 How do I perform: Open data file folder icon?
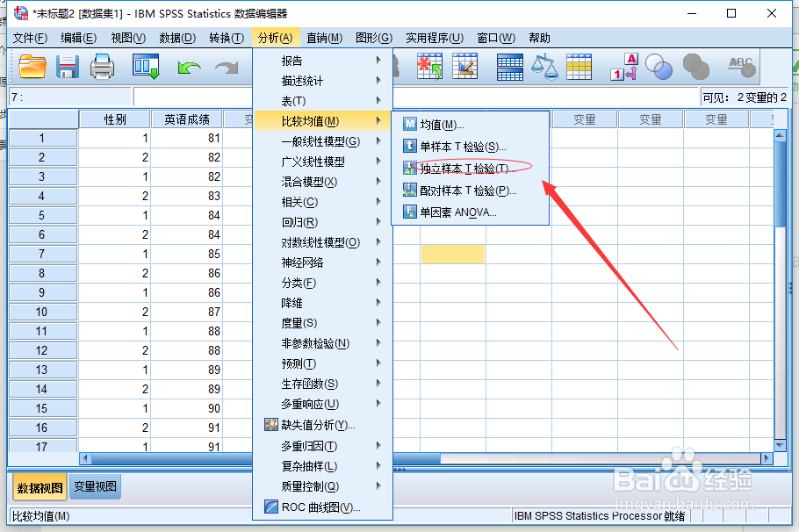tap(32, 67)
